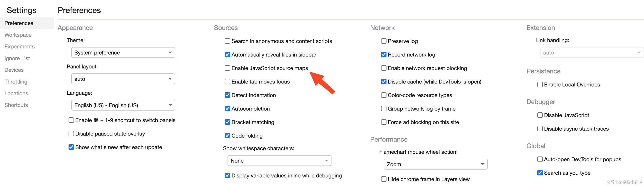Go to the Shortcuts tab
Image resolution: width=644 pixels, height=186 pixels.
coord(16,105)
